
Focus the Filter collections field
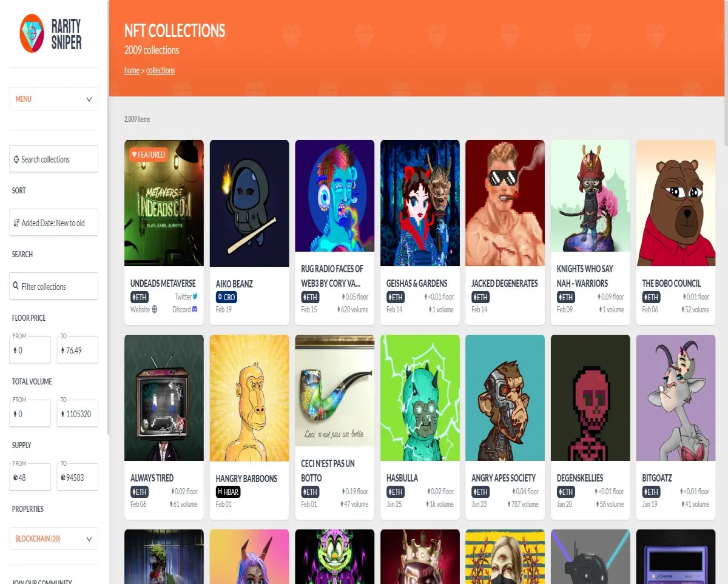pos(53,286)
